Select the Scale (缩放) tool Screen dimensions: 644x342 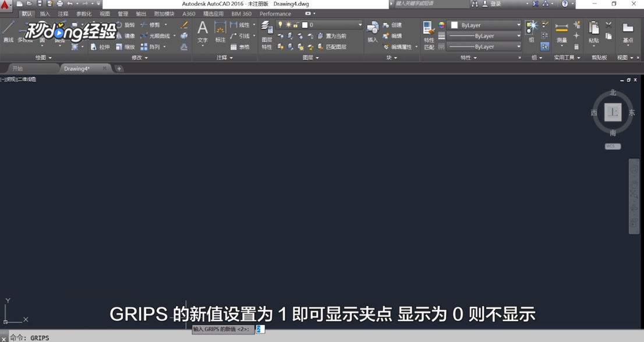pos(125,47)
